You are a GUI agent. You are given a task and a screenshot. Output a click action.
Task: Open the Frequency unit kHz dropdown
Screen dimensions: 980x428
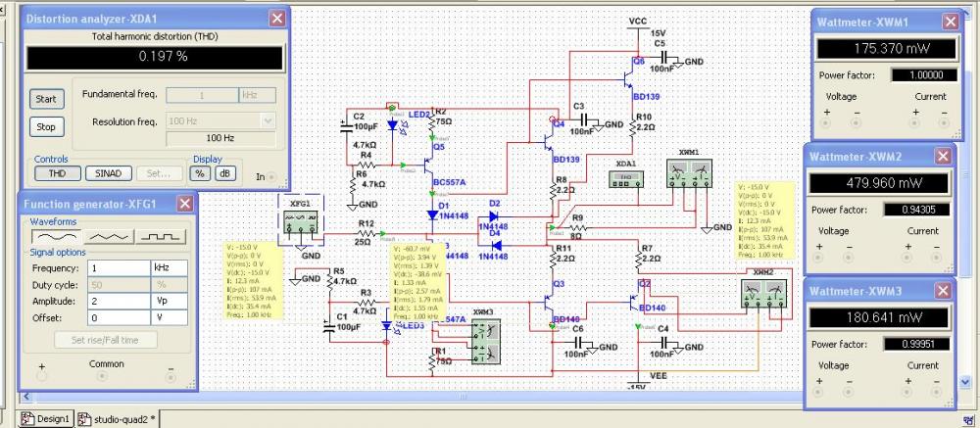(171, 267)
